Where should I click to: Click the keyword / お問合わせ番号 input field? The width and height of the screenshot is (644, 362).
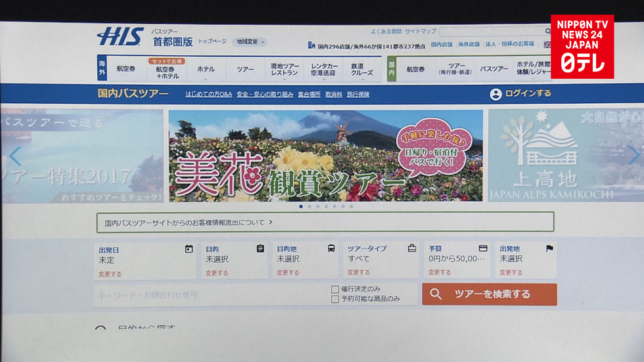click(212, 295)
